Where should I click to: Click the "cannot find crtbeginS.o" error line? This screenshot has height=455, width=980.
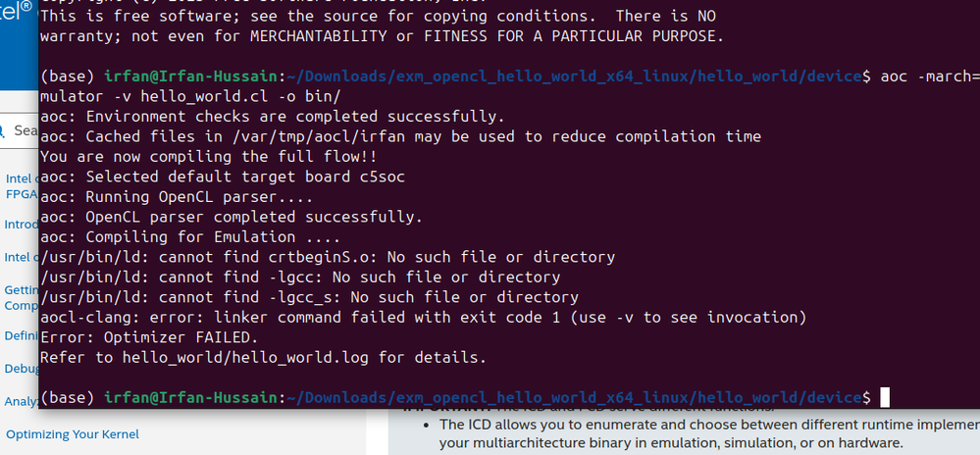pyautogui.click(x=328, y=257)
